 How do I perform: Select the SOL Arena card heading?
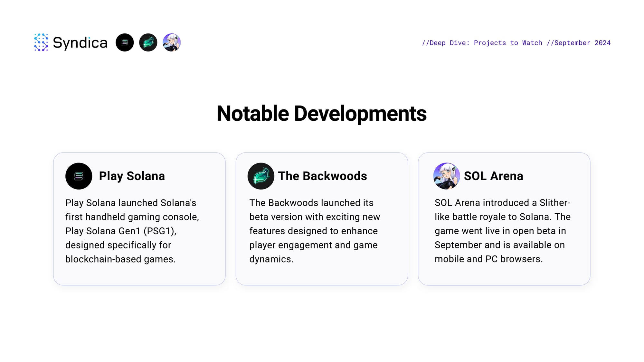pos(493,176)
